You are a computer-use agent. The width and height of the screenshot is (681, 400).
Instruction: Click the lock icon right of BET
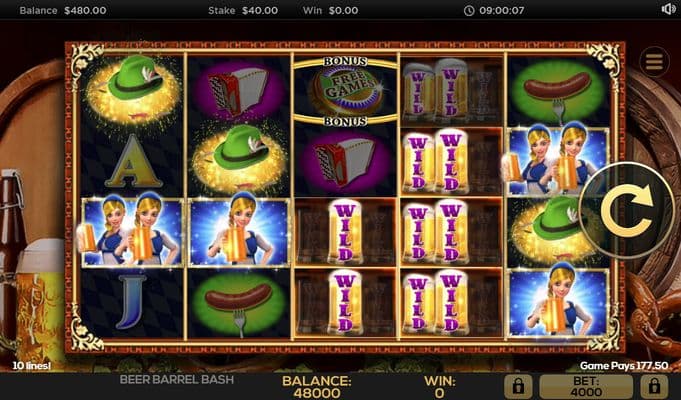pyautogui.click(x=654, y=386)
